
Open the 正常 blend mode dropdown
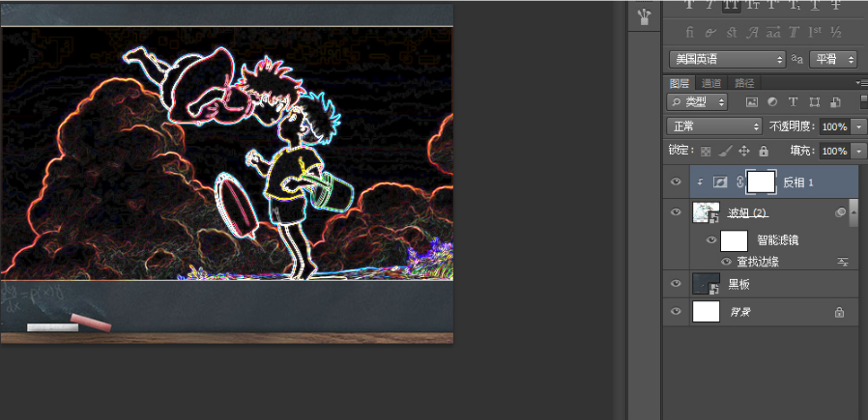point(714,126)
